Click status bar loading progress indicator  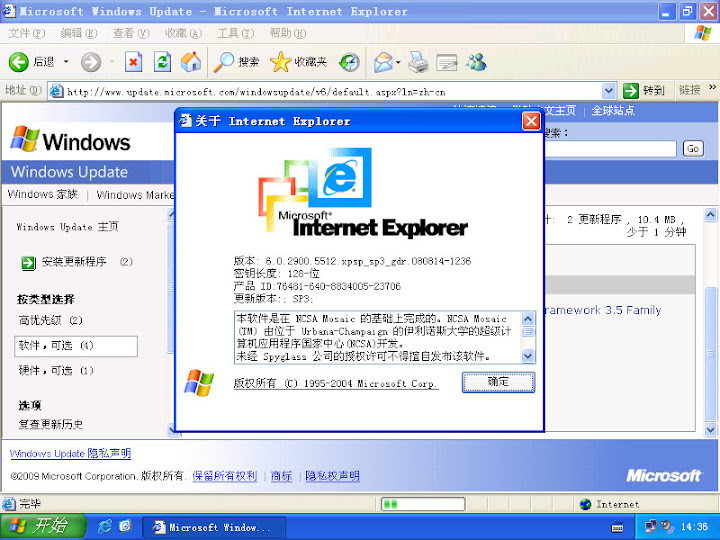tap(423, 504)
